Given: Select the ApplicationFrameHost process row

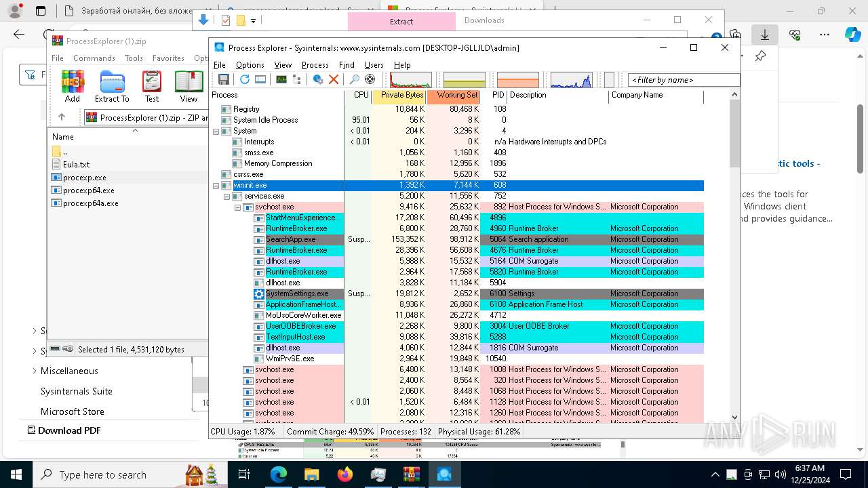Looking at the screenshot, I should pyautogui.click(x=458, y=304).
